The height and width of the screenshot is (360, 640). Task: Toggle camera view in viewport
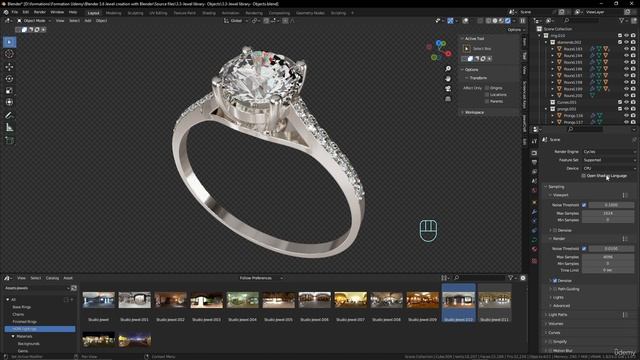click(x=448, y=89)
